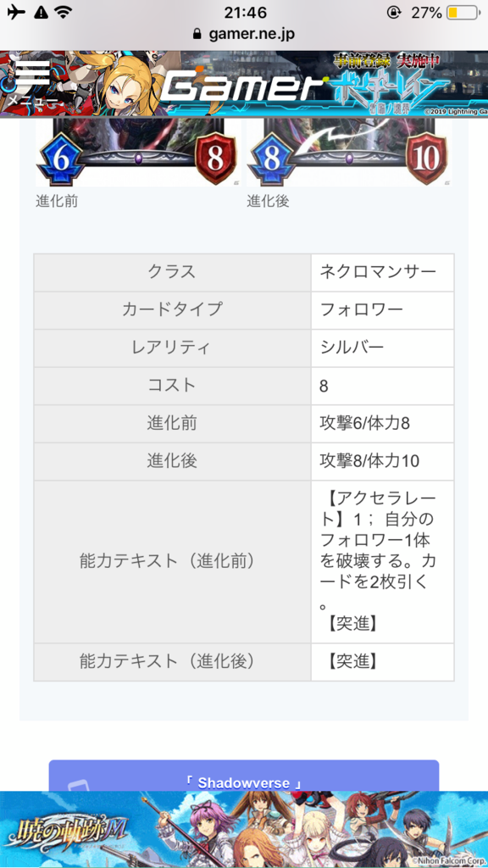Tap the airplane mode status icon

click(16, 12)
